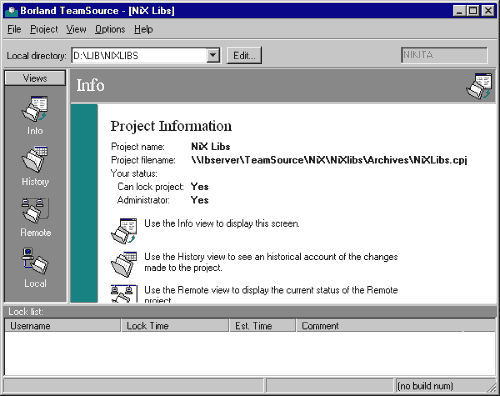Click the window resize grip in the status bar
This screenshot has width=500, height=396.
[x=491, y=387]
